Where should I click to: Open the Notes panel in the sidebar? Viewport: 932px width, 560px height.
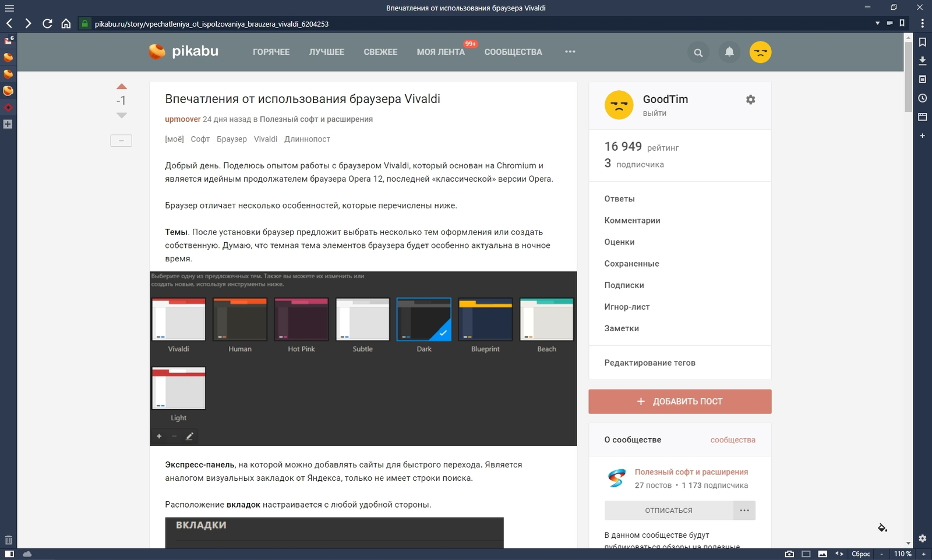(x=922, y=79)
